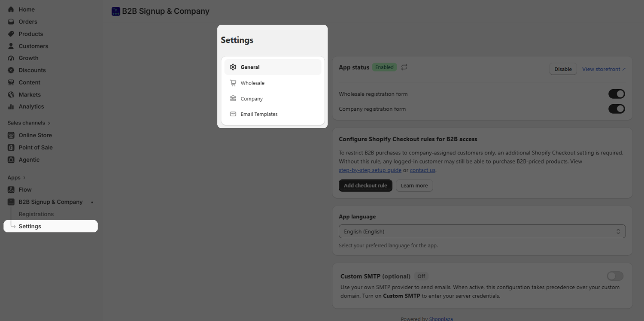Screen dimensions: 644x321
Task: Expand the Sales channels chevron
Action: tap(49, 123)
